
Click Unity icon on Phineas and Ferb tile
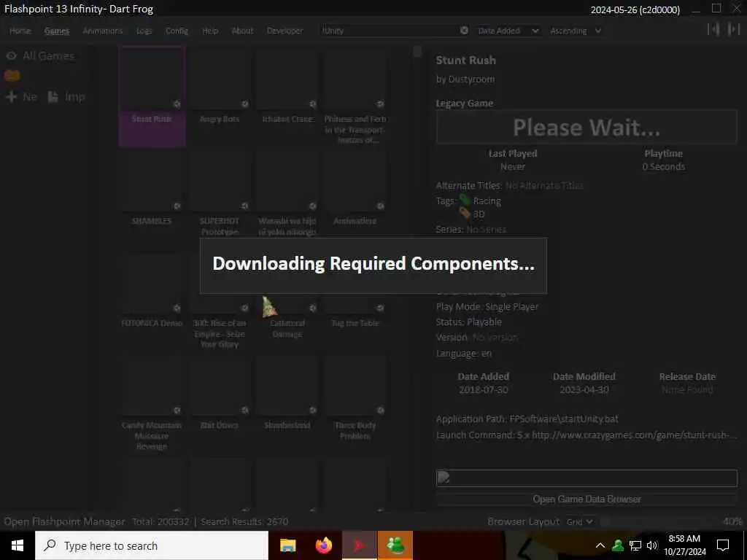[380, 104]
